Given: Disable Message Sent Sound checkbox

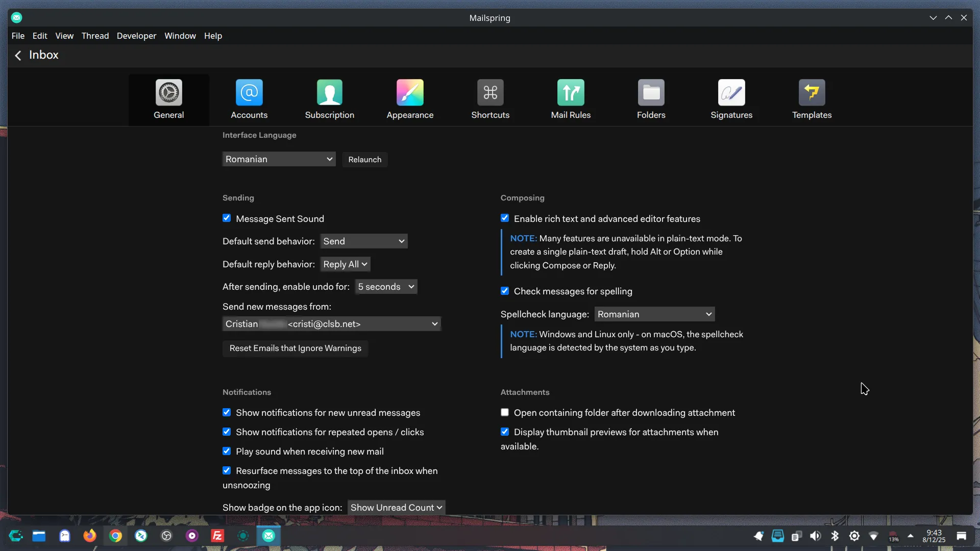Looking at the screenshot, I should pos(227,218).
